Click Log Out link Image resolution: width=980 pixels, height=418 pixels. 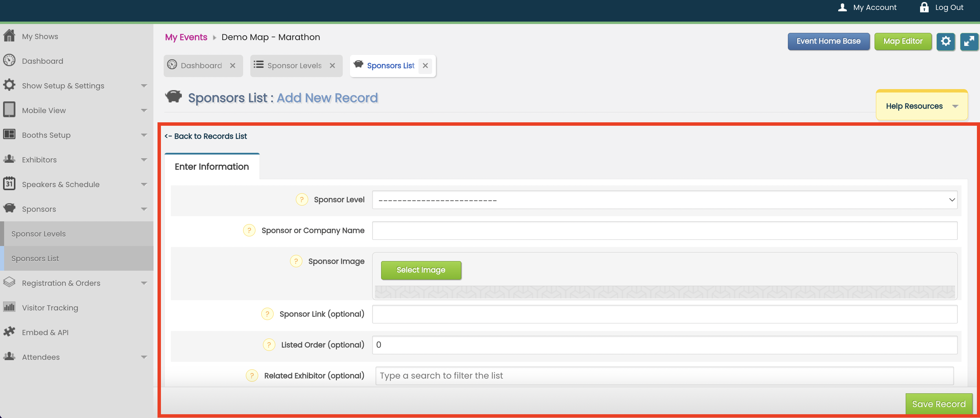[x=949, y=7]
